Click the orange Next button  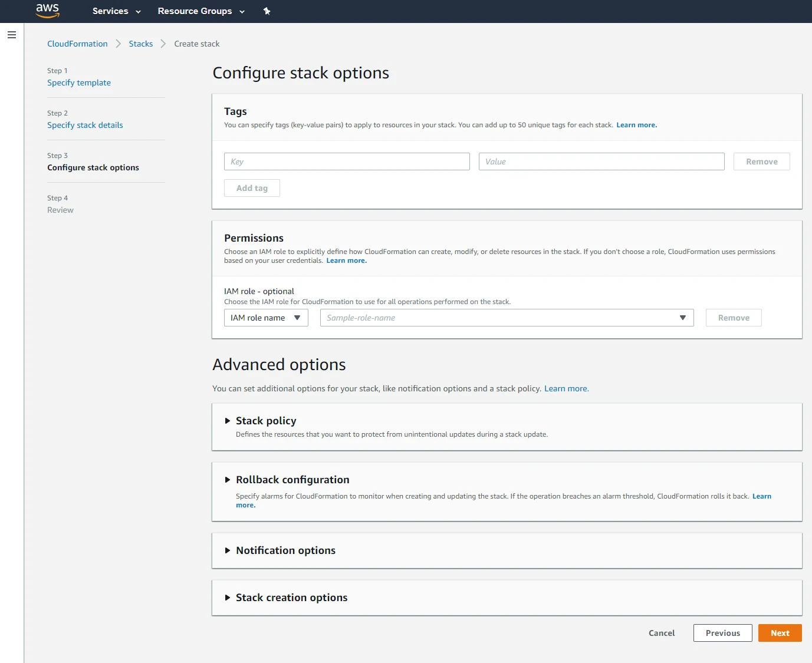(779, 633)
